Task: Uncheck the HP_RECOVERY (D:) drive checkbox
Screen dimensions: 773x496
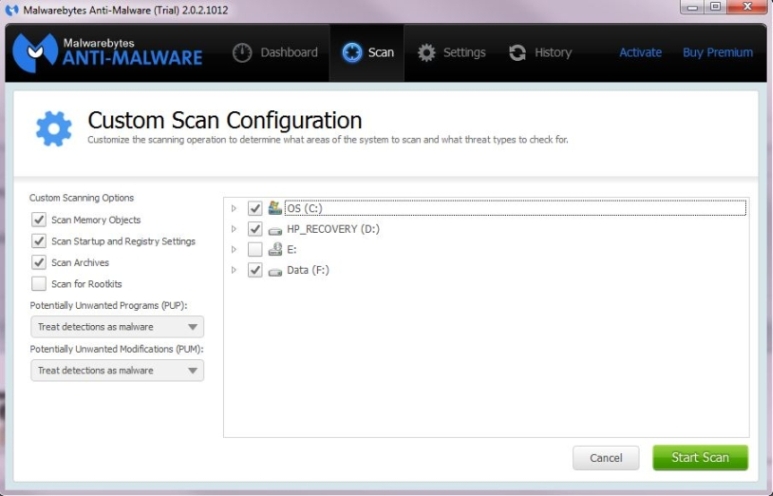Action: 254,229
